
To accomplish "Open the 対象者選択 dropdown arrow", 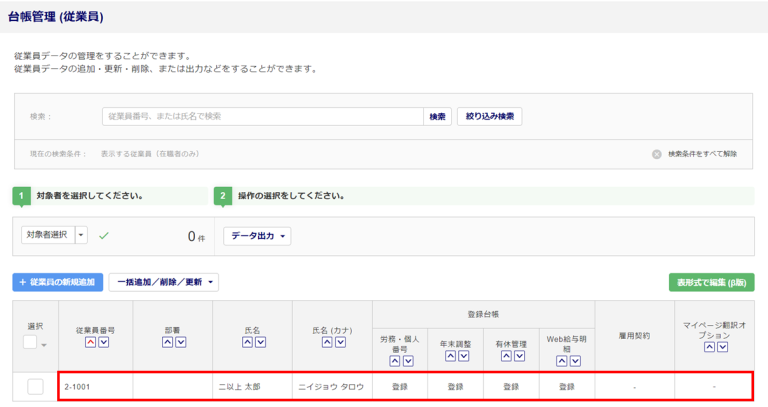I will tap(81, 235).
